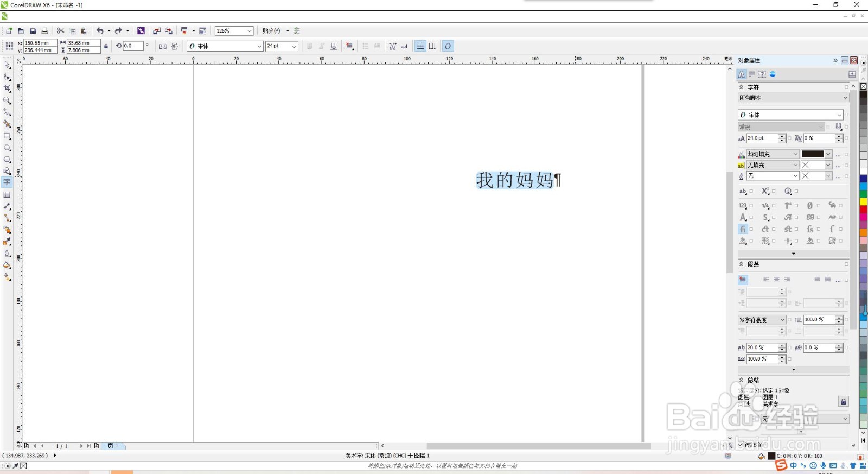Expand more character options arrow
868x474 pixels.
pyautogui.click(x=793, y=254)
